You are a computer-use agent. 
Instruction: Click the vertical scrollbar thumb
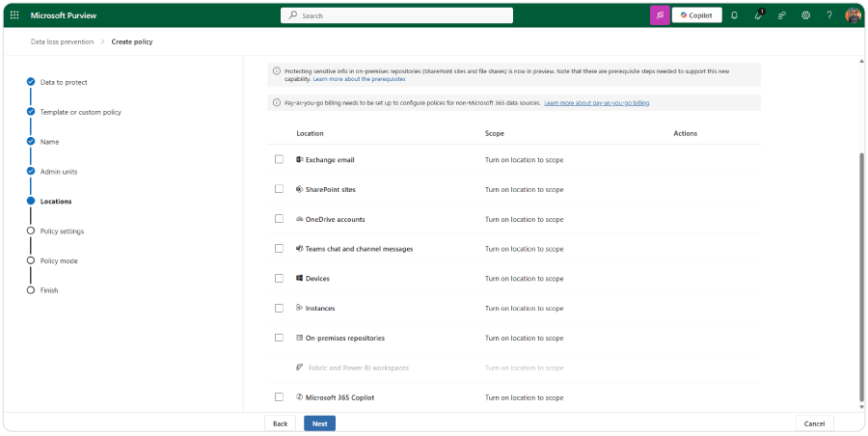pyautogui.click(x=861, y=277)
